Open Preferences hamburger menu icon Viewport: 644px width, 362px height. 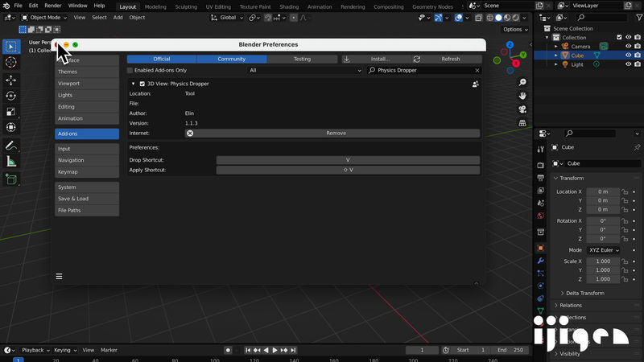(59, 276)
